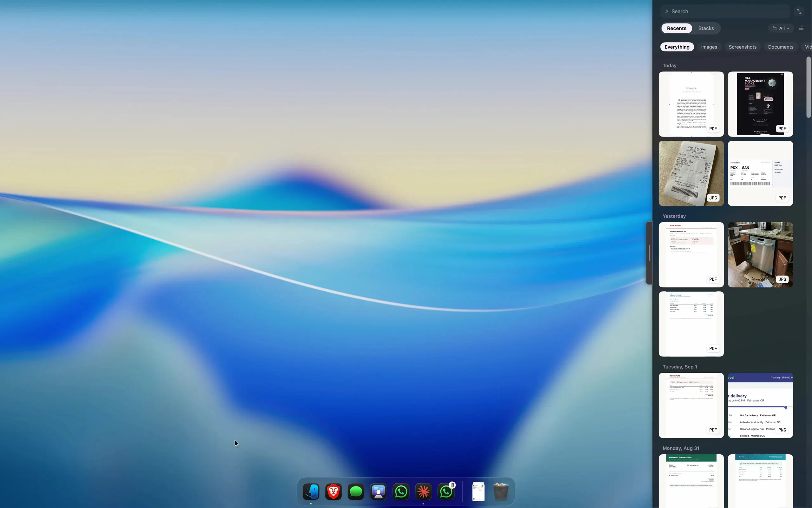Open the Redline Auto invoice PDF

pos(691,405)
